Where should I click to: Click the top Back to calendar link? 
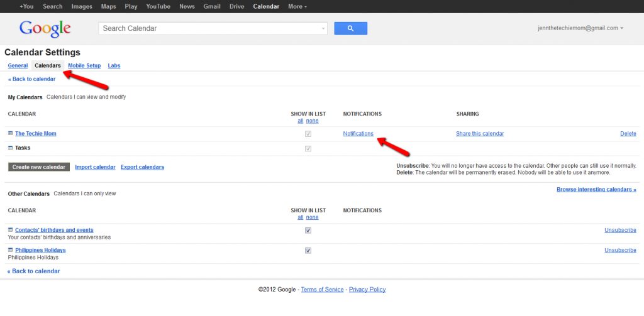pos(31,79)
